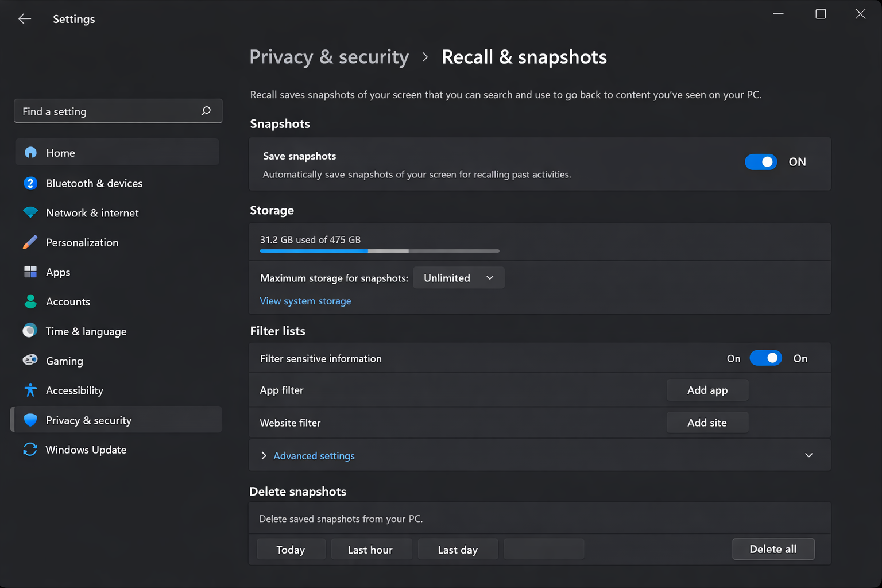Click the Filter sensitive information label
882x588 pixels.
click(320, 358)
